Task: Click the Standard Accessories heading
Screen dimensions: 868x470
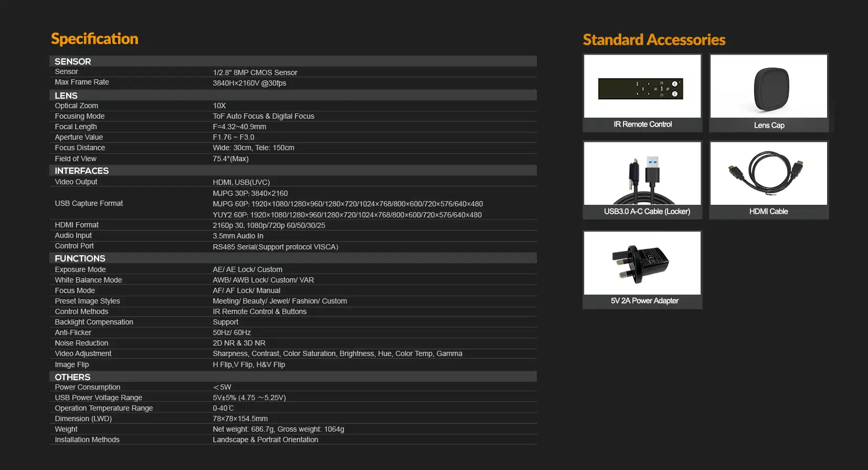Action: (x=654, y=40)
